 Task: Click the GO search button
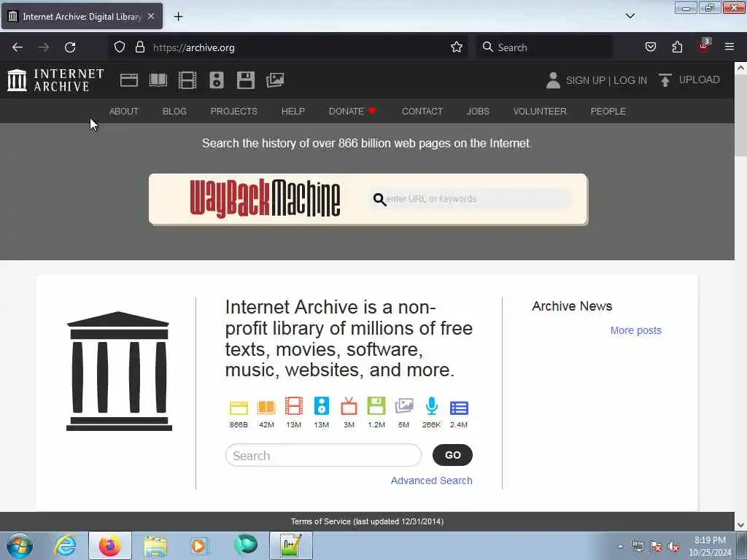pyautogui.click(x=452, y=455)
